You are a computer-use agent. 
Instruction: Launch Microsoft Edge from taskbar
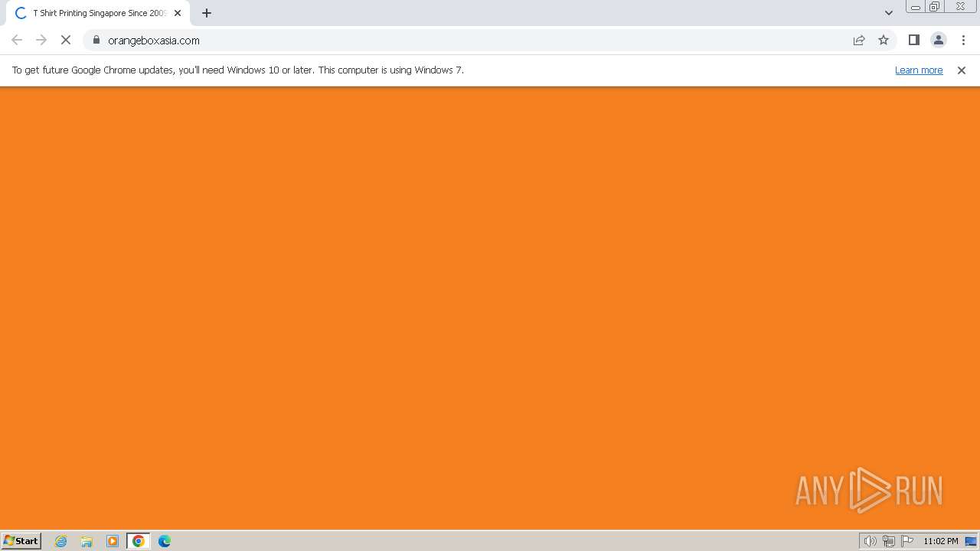165,541
